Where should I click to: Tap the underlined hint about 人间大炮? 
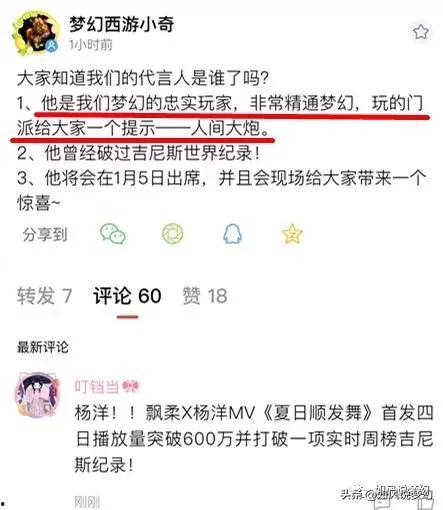coord(220,115)
